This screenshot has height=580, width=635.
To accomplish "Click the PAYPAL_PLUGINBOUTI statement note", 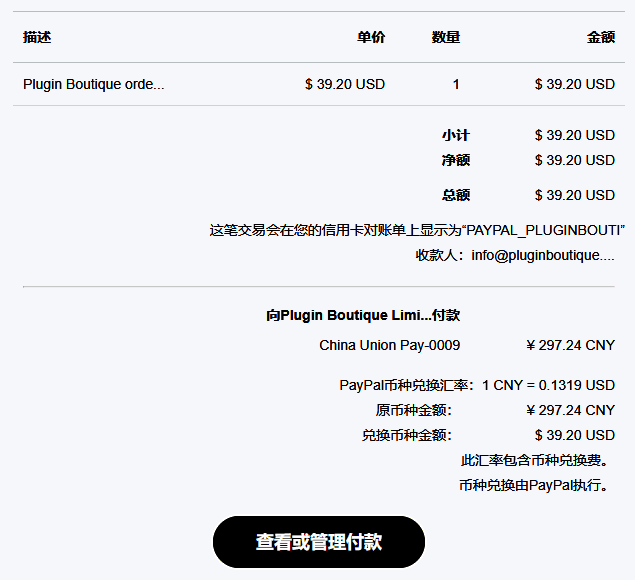I will [x=417, y=230].
